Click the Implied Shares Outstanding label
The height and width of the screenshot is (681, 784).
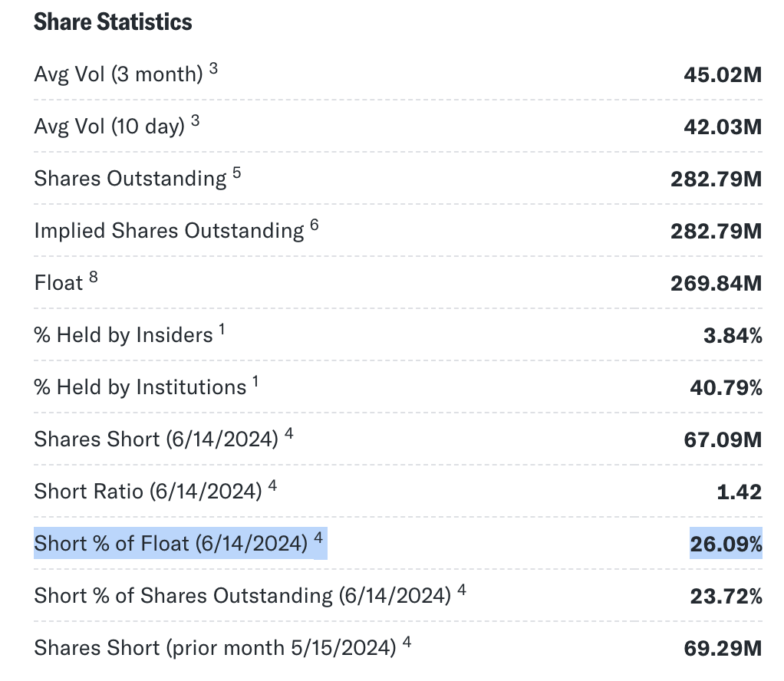click(x=169, y=231)
